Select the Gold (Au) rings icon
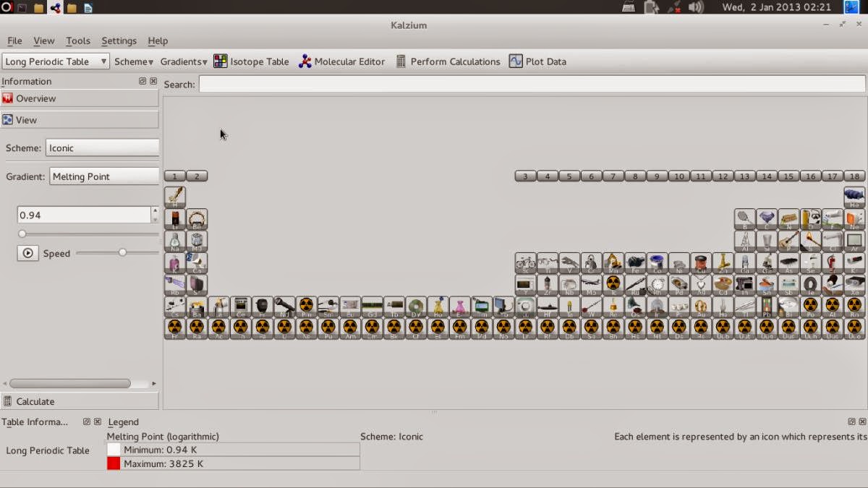 coord(701,307)
